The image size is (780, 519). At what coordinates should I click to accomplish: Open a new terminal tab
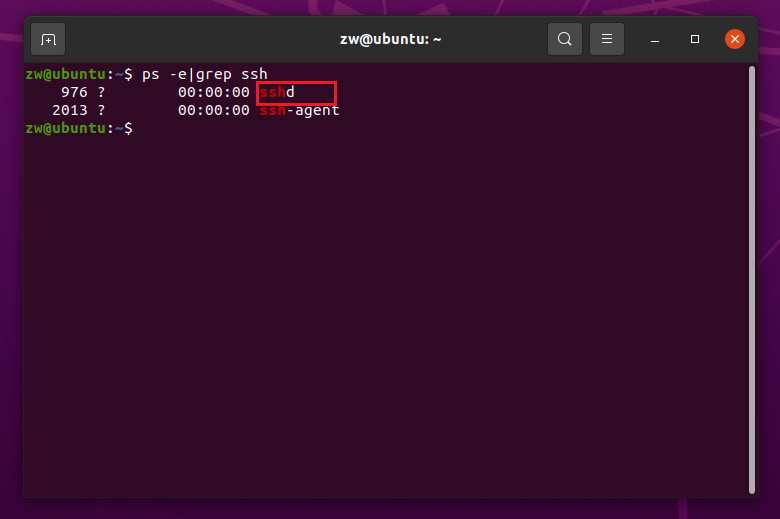pos(48,39)
